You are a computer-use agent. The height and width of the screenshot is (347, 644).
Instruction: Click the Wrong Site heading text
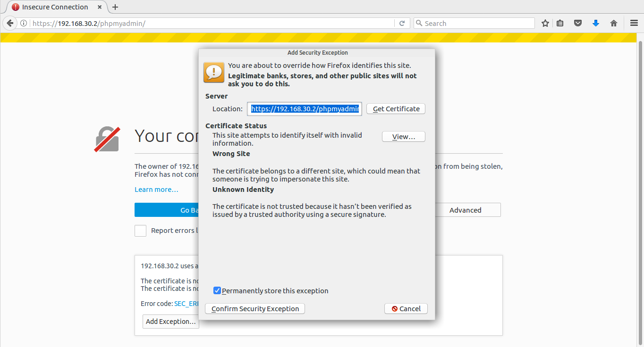tap(231, 154)
